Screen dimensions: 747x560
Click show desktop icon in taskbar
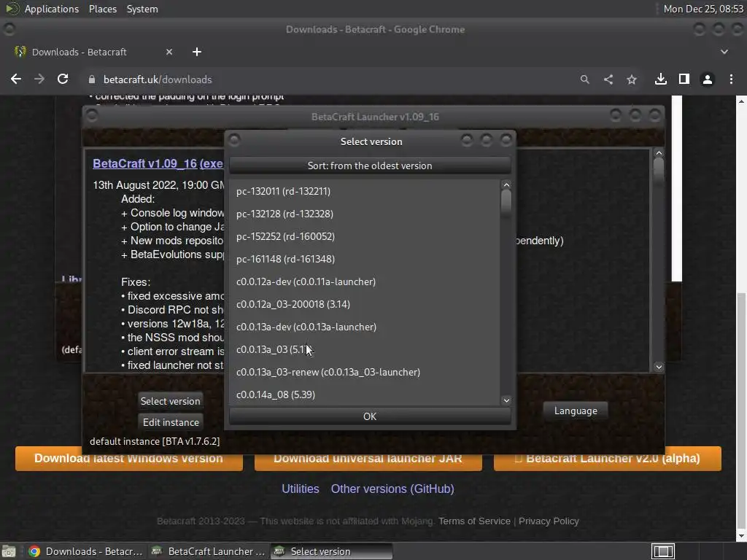click(9, 551)
